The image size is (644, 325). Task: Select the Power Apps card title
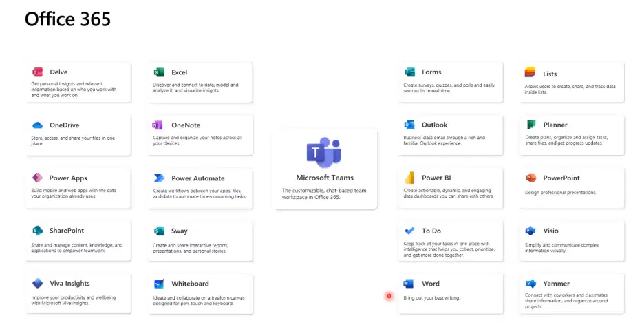tap(68, 178)
